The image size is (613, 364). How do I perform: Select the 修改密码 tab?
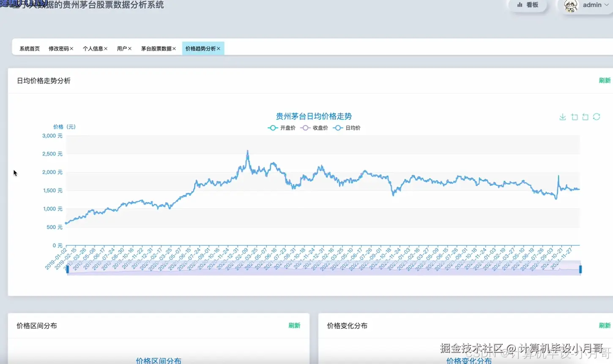coord(58,48)
